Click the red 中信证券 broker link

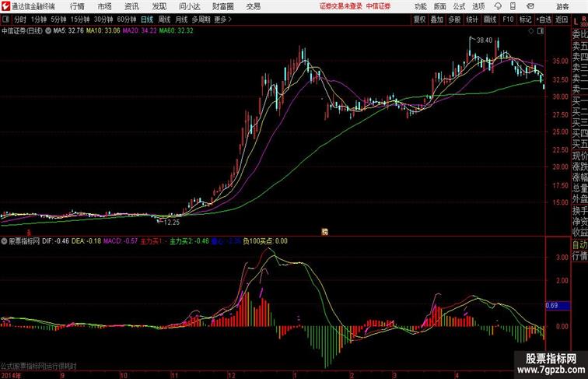[x=378, y=6]
